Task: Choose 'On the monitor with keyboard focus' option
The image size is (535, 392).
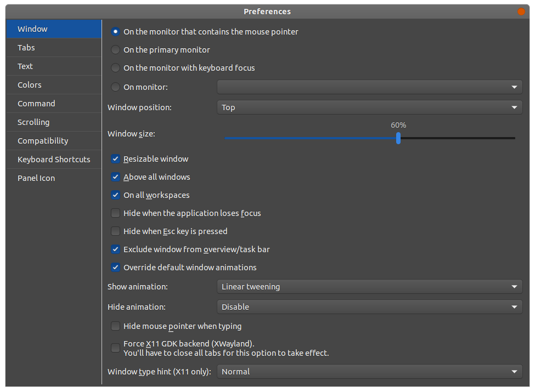Action: pos(115,68)
